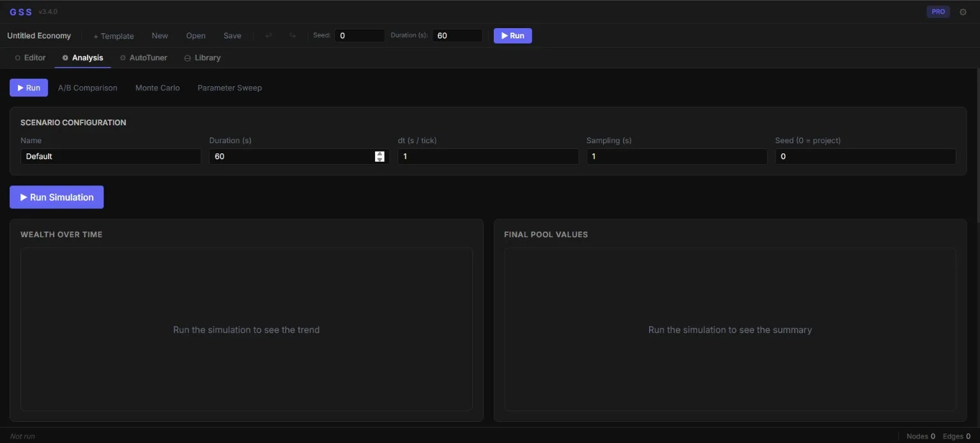
Task: Click the dt (s / tick) field
Action: [x=488, y=157]
